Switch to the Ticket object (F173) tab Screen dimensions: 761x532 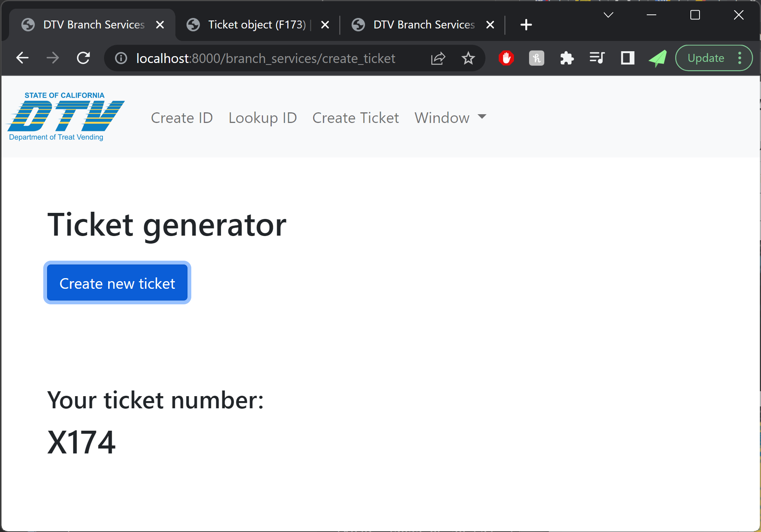(257, 25)
